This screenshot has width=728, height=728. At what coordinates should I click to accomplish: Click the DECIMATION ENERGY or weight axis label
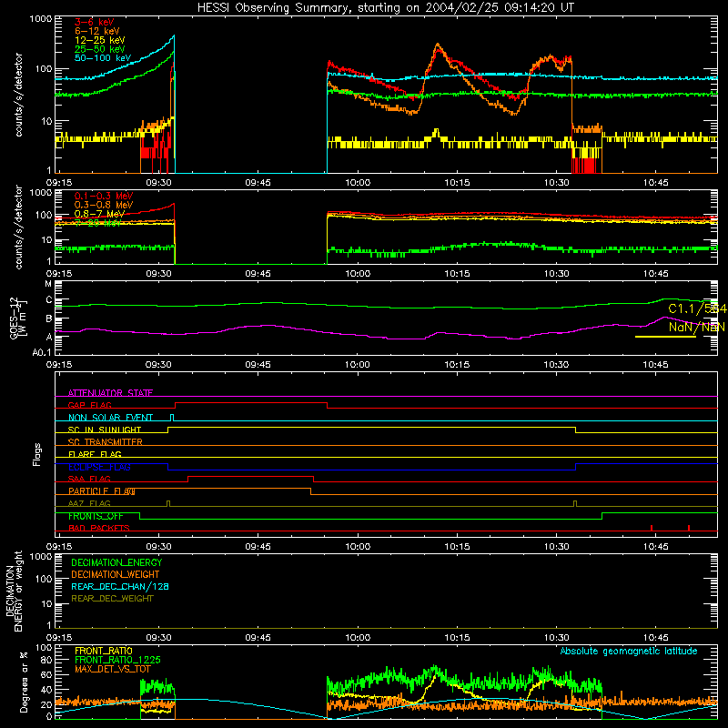(14, 591)
